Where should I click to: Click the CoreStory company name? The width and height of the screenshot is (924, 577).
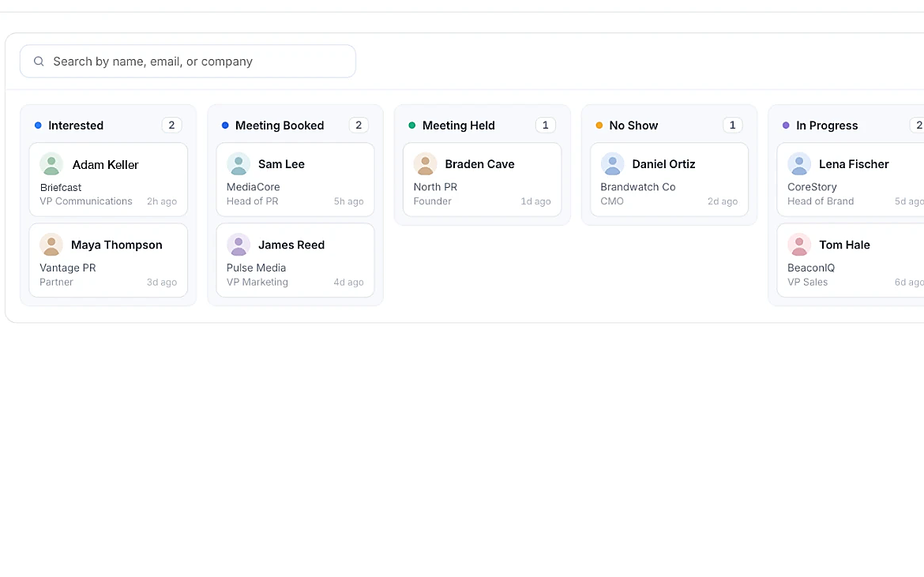pyautogui.click(x=812, y=187)
